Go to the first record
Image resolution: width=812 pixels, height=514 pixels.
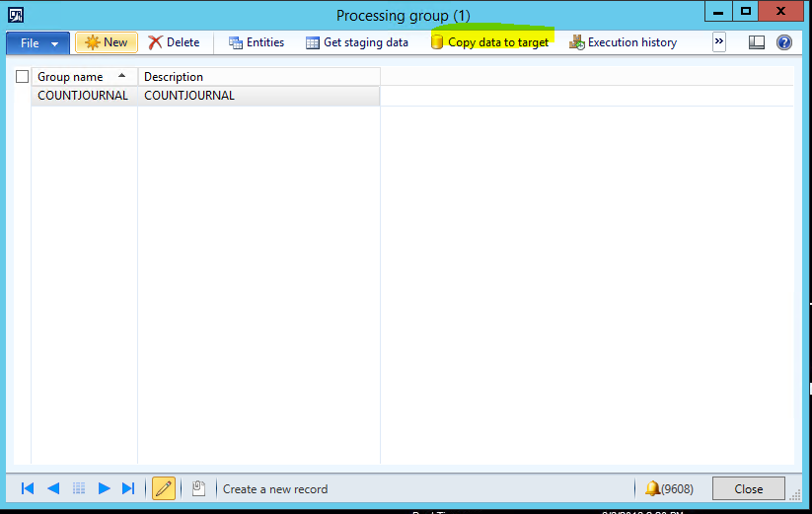click(x=28, y=488)
